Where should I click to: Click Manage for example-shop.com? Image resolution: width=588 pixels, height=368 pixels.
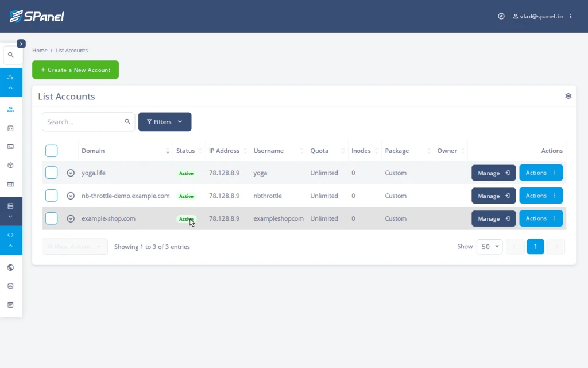493,218
